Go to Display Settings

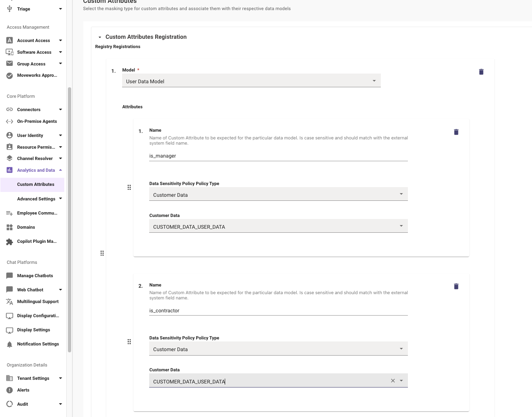(34, 330)
